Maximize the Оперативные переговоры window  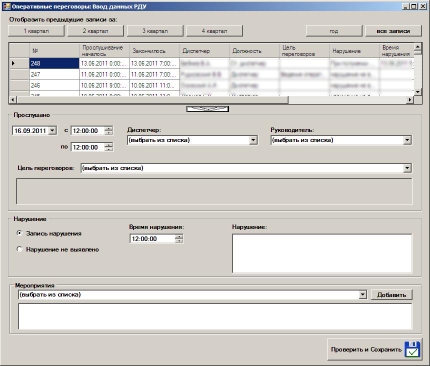point(414,6)
